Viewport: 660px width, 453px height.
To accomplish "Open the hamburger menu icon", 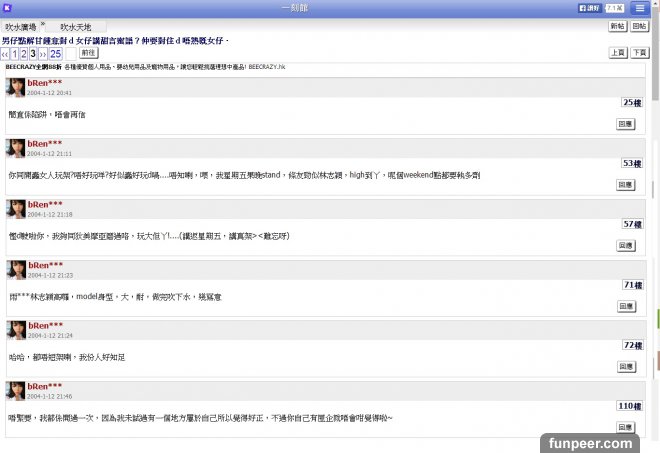I will click(639, 7).
